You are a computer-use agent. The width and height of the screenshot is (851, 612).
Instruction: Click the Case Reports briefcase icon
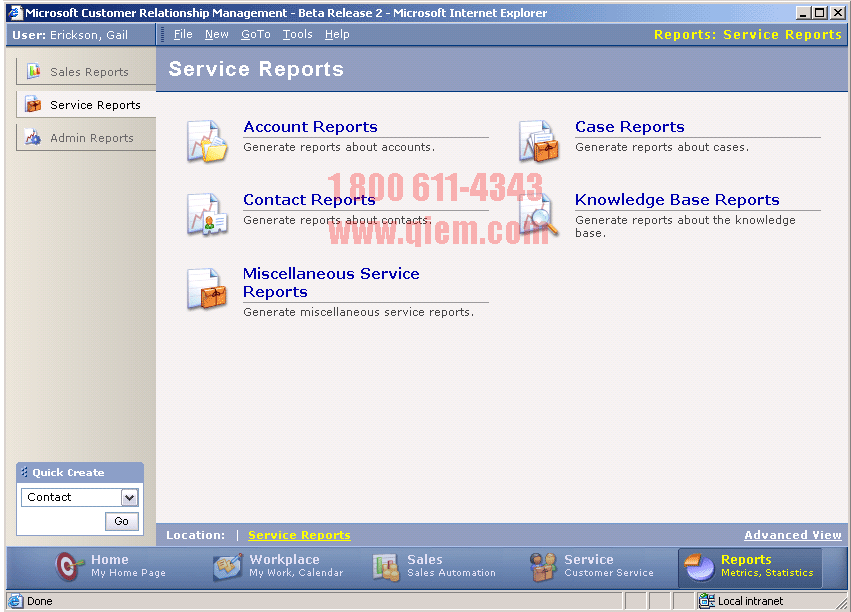(538, 141)
